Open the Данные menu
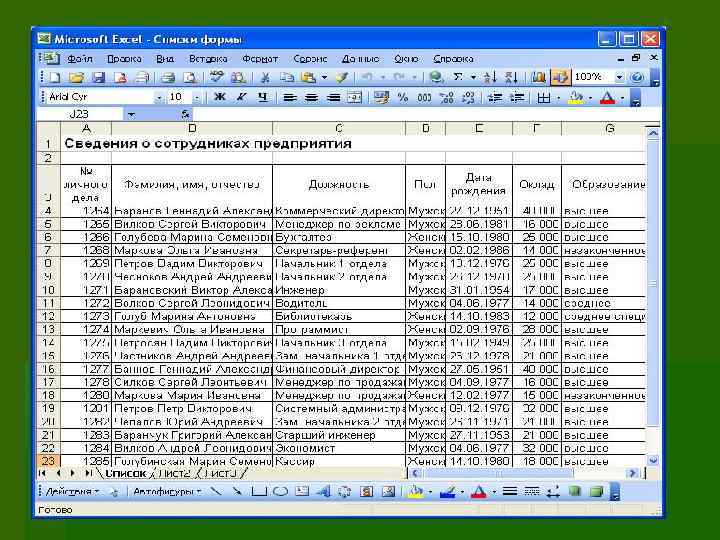 [360, 59]
